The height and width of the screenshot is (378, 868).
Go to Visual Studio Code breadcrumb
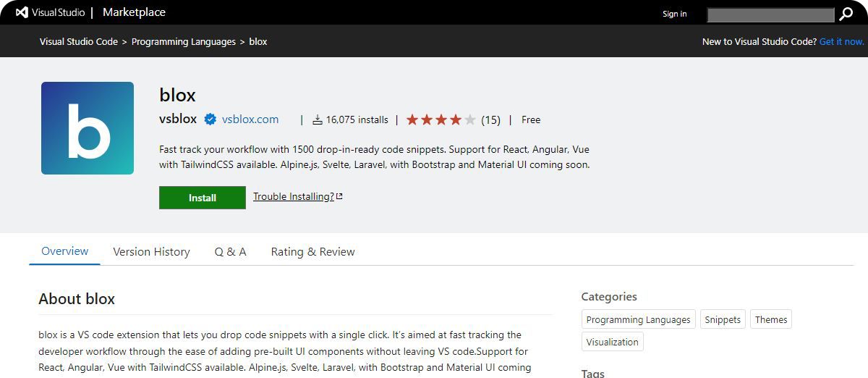[79, 42]
